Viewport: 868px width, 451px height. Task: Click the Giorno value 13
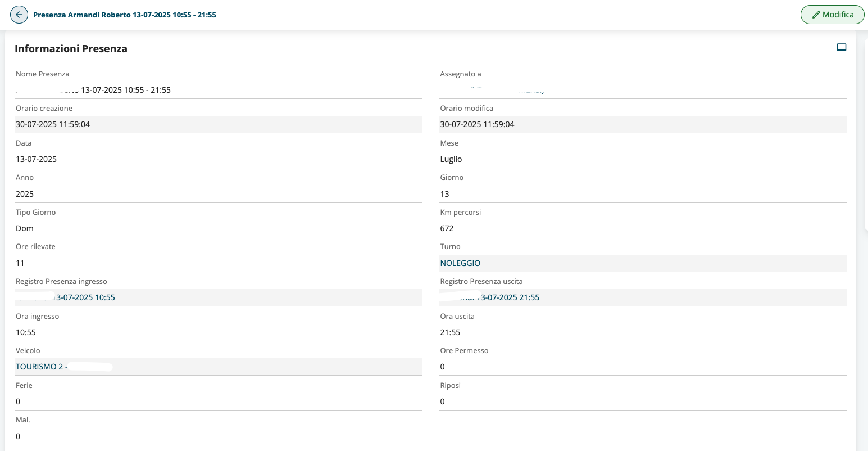[444, 194]
